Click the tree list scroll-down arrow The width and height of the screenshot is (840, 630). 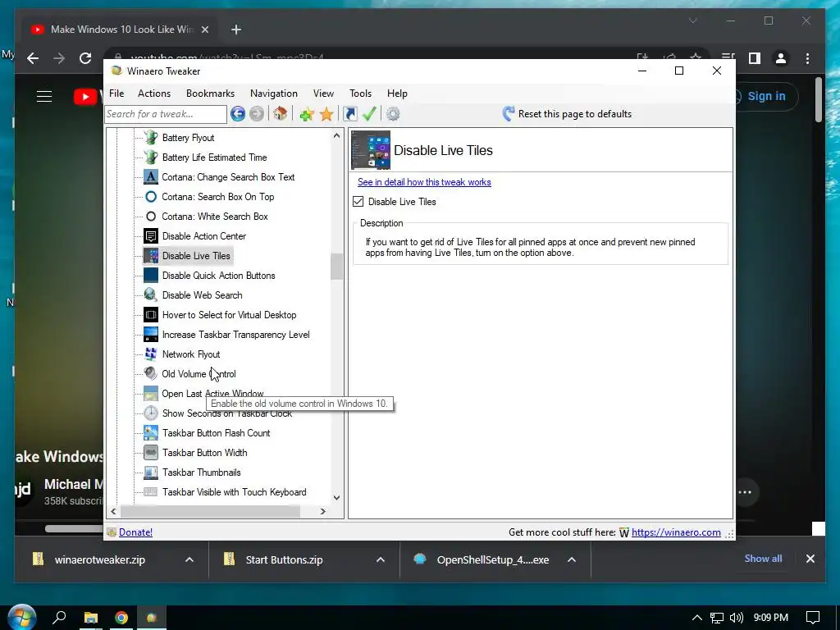tap(336, 498)
